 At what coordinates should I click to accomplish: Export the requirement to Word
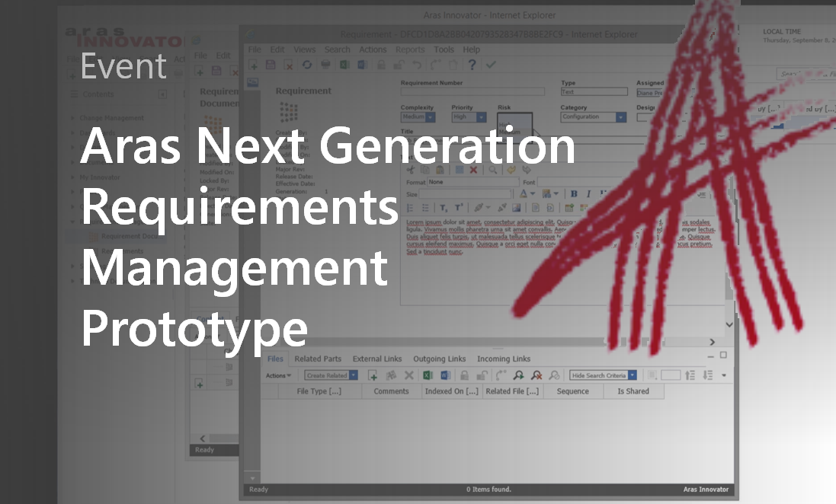pyautogui.click(x=361, y=66)
